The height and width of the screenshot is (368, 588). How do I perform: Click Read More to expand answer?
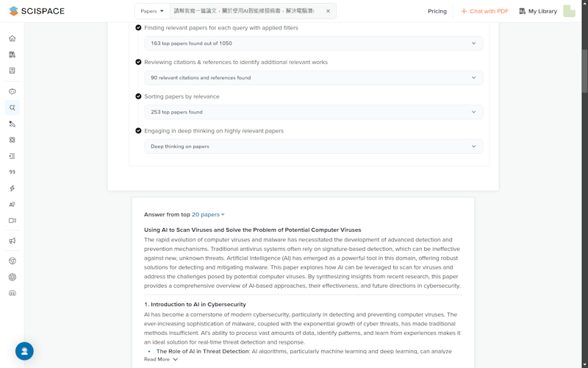coord(160,359)
